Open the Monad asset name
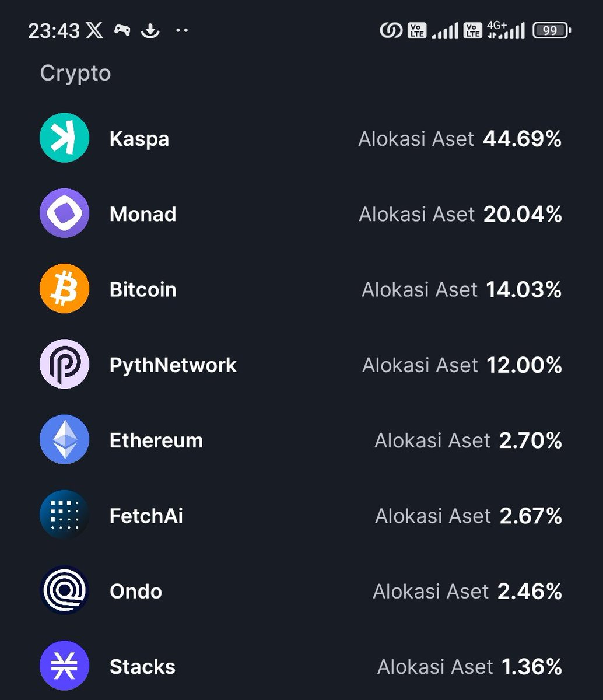This screenshot has height=700, width=603. click(x=143, y=214)
